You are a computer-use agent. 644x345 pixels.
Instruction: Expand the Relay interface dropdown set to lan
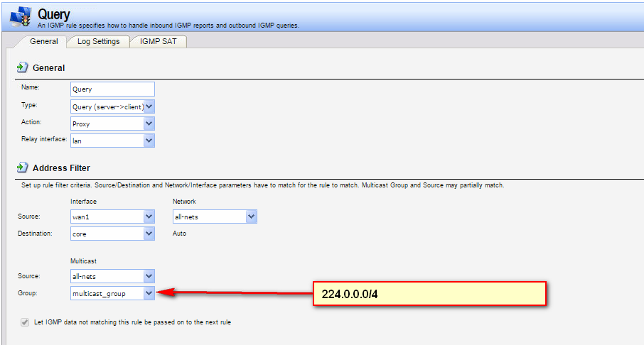pyautogui.click(x=112, y=141)
